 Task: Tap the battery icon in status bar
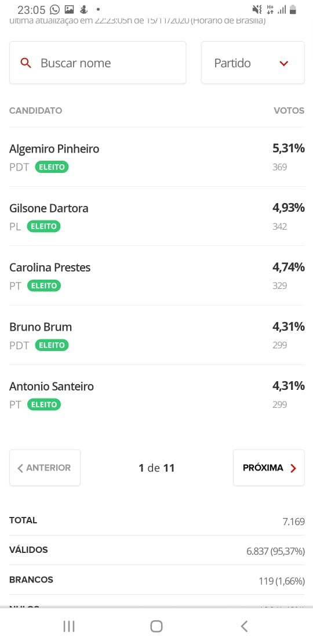pyautogui.click(x=293, y=9)
